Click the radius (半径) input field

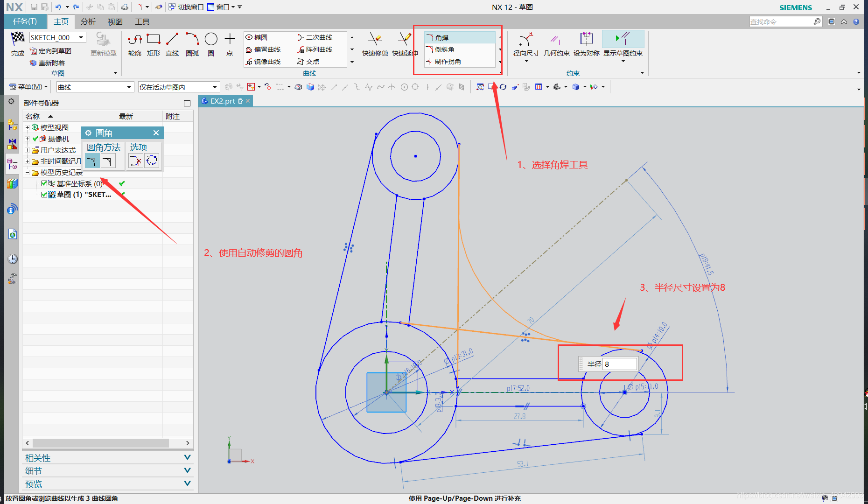(620, 364)
